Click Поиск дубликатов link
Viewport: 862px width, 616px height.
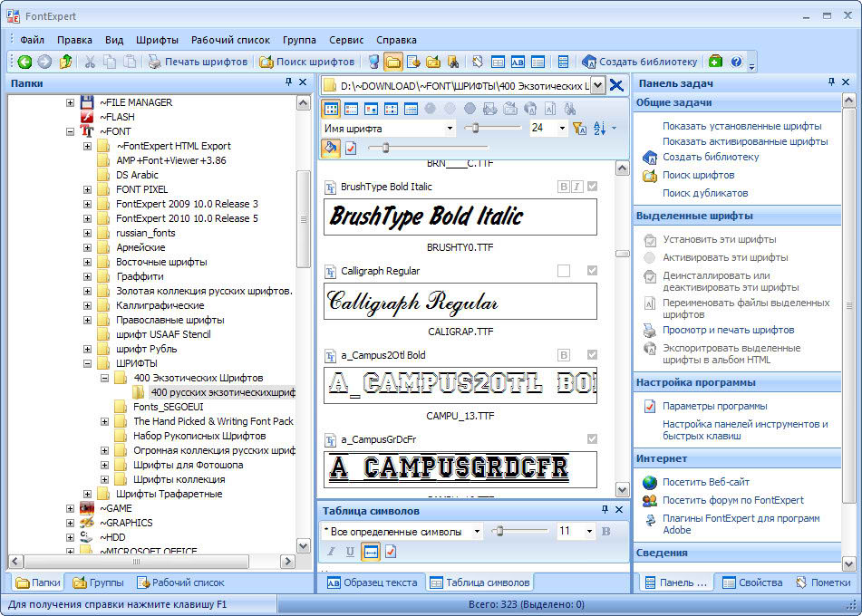pyautogui.click(x=705, y=193)
